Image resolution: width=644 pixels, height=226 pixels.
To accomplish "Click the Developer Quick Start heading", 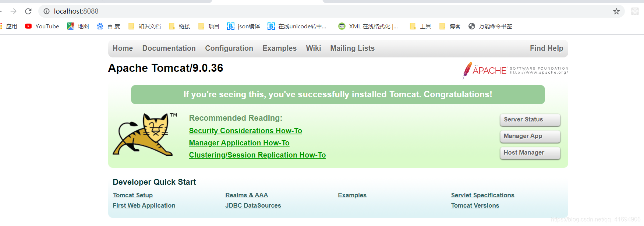I will pyautogui.click(x=154, y=182).
